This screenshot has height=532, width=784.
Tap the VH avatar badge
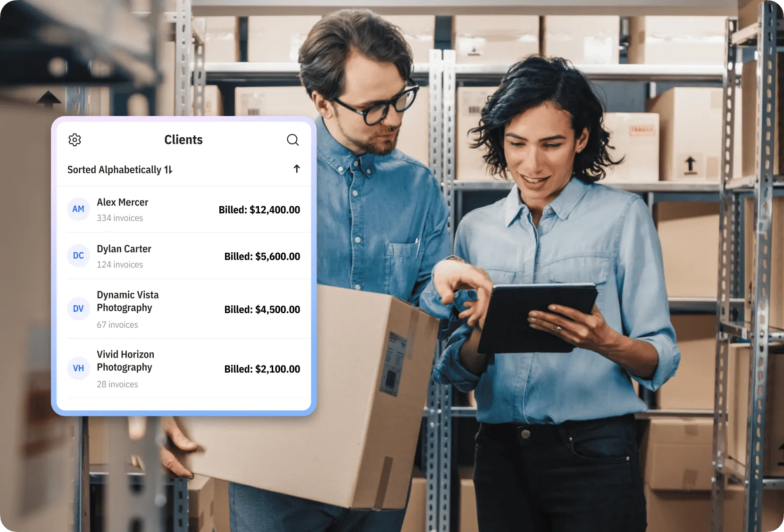coord(78,368)
